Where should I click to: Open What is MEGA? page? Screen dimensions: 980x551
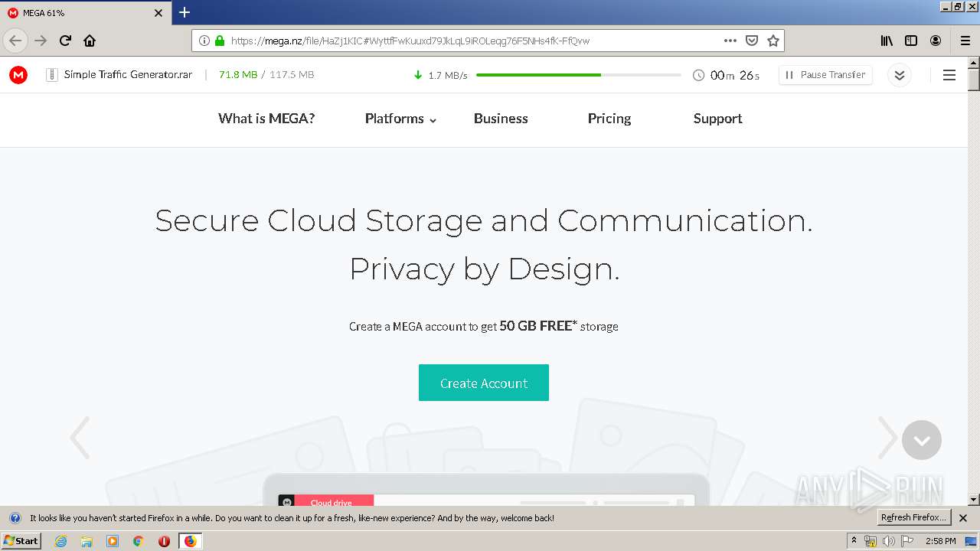266,119
